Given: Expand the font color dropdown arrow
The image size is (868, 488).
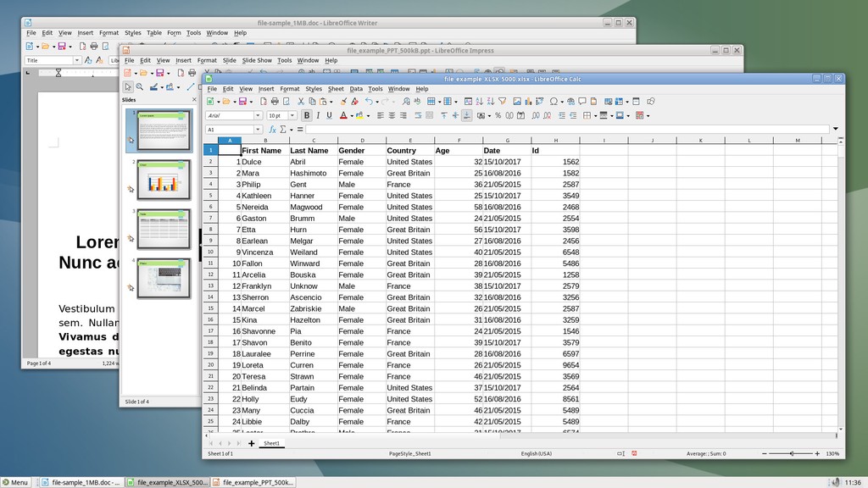Looking at the screenshot, I should click(350, 115).
